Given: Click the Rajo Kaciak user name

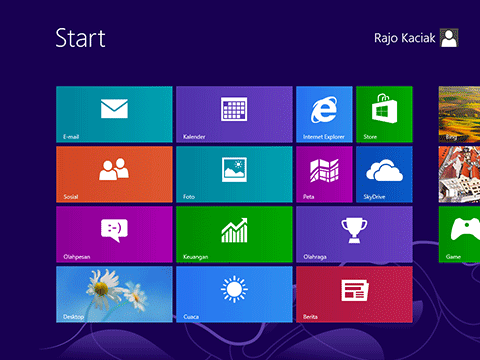Looking at the screenshot, I should point(405,38).
